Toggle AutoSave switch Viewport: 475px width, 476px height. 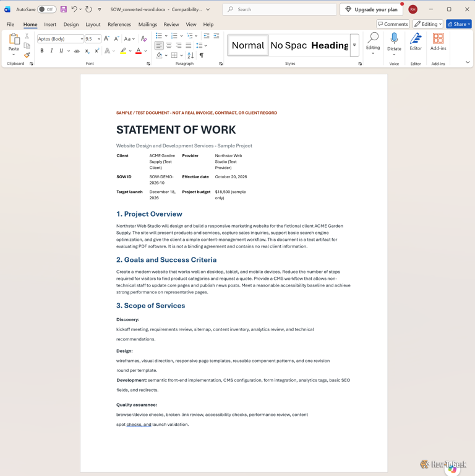[47, 9]
